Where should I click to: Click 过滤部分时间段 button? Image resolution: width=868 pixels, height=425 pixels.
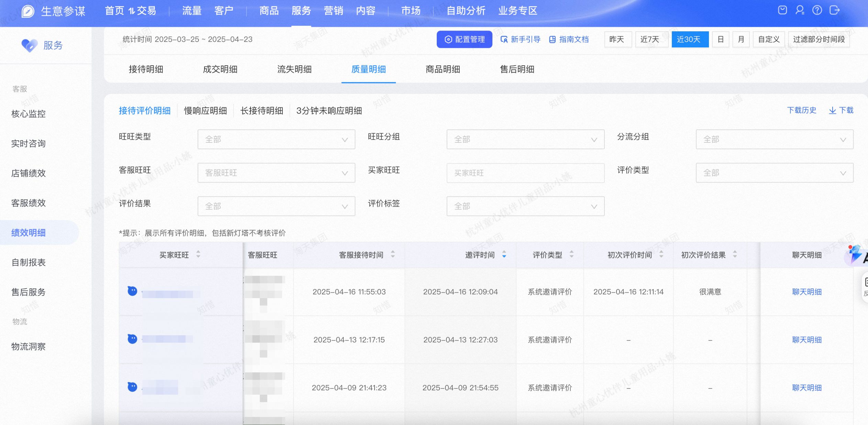pyautogui.click(x=819, y=39)
